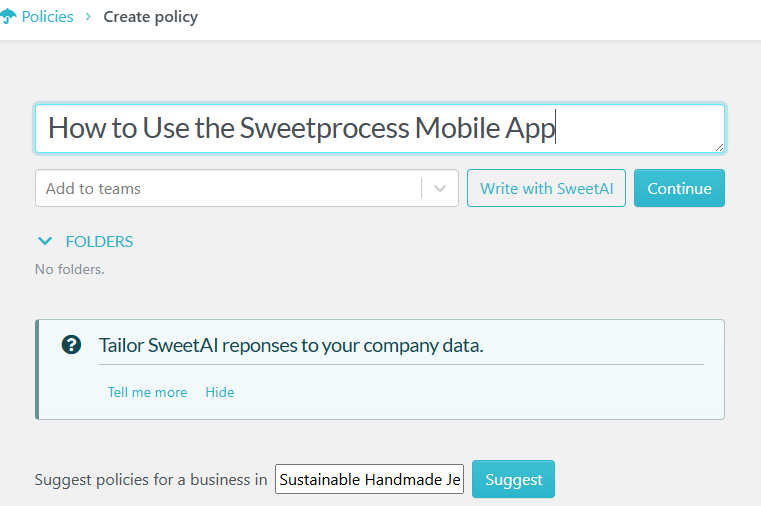Click Suggest policies for a business label

click(x=151, y=480)
